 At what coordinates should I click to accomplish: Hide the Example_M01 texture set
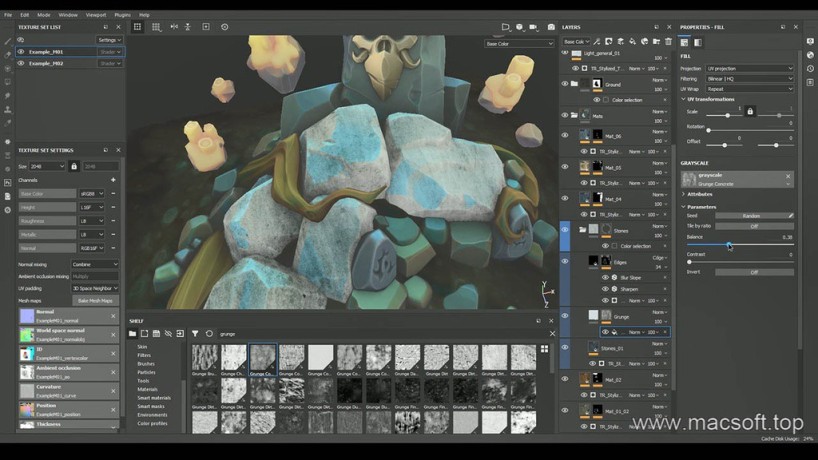[21, 51]
